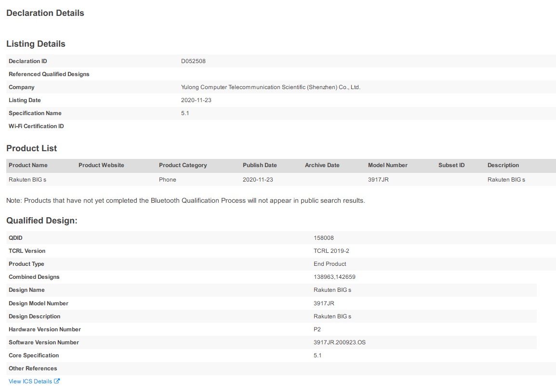556x392 pixels.
Task: Click the Product Category column header
Action: click(183, 165)
